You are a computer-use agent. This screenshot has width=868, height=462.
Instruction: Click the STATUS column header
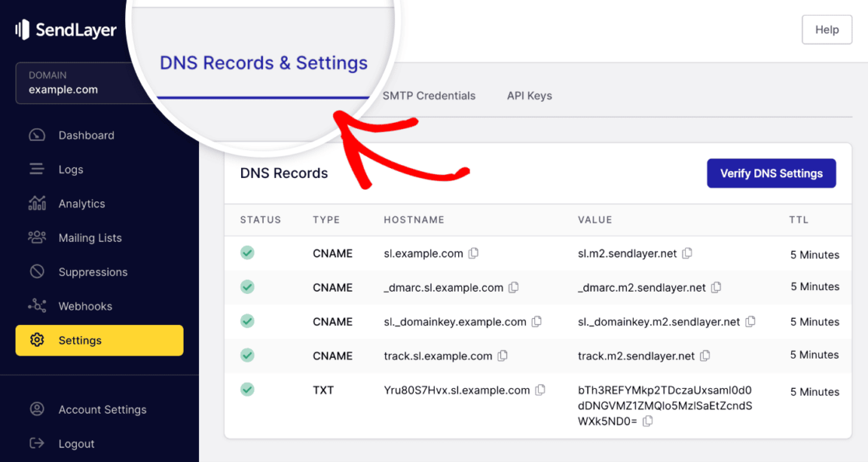click(x=261, y=219)
